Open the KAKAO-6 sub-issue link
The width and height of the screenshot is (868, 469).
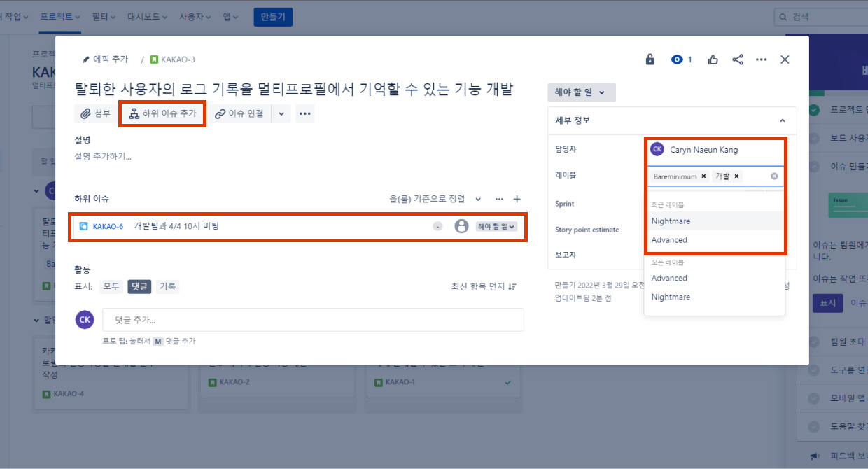[x=108, y=226]
